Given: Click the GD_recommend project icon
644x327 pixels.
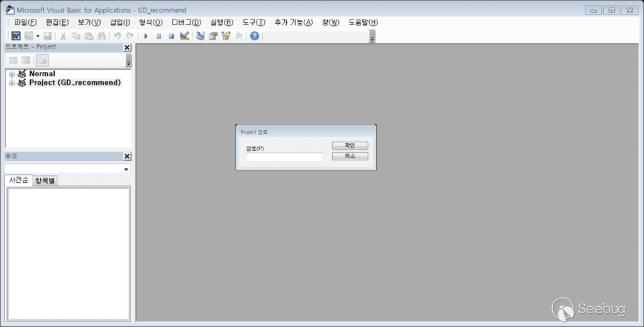Looking at the screenshot, I should point(22,83).
